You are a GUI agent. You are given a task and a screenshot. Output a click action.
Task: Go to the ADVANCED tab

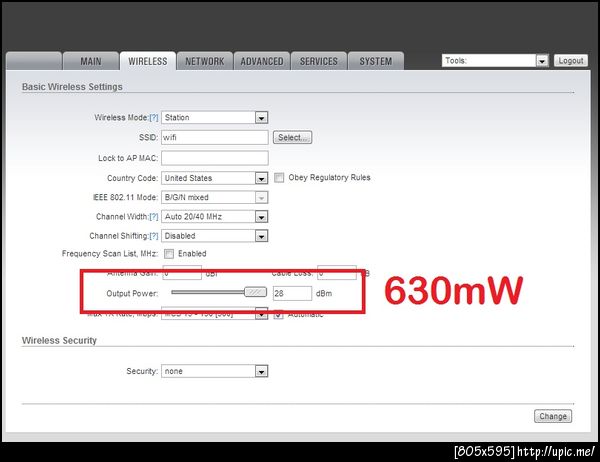click(x=262, y=61)
